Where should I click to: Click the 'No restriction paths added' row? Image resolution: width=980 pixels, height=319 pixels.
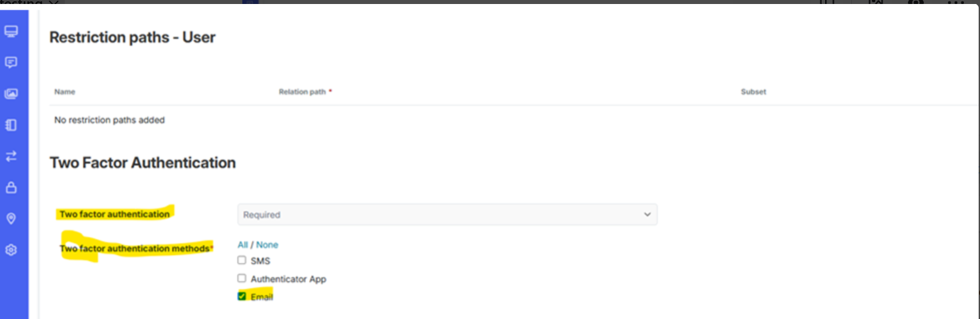pos(109,120)
